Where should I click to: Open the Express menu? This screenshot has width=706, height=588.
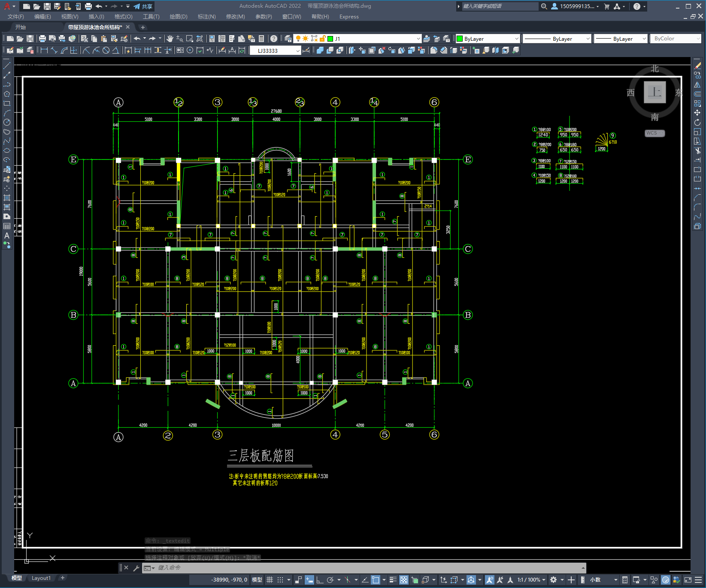349,17
